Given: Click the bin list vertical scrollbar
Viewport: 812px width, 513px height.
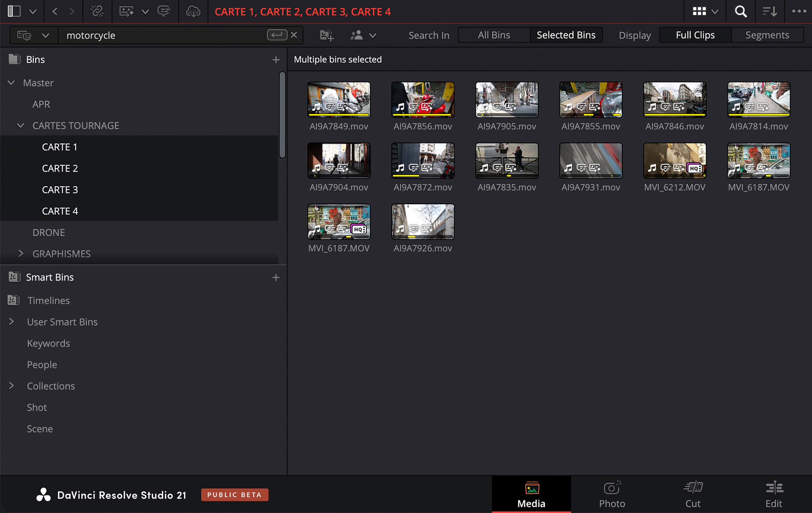Looking at the screenshot, I should pyautogui.click(x=282, y=115).
